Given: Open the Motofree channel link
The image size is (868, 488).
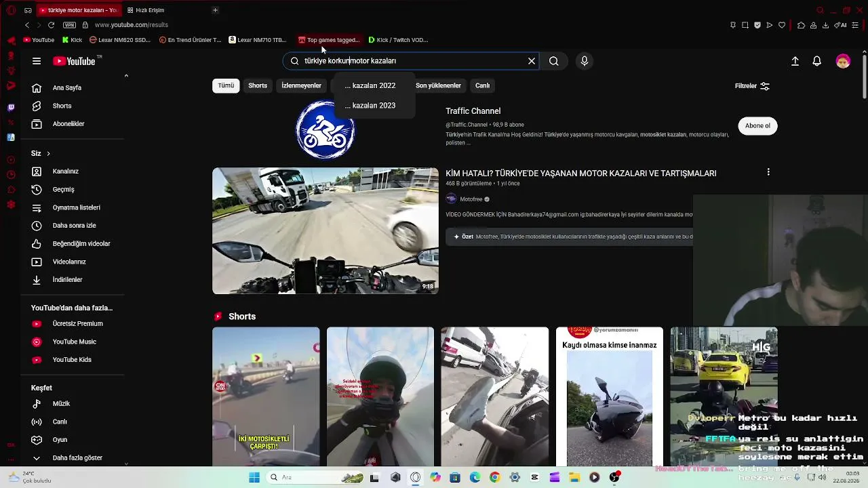Looking at the screenshot, I should 471,199.
